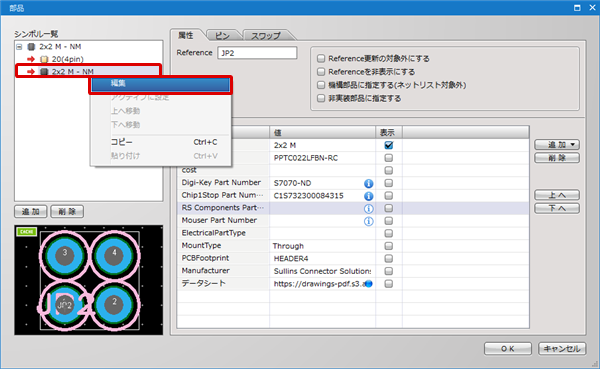
Task: Choose コピー in the context menu
Action: point(161,142)
